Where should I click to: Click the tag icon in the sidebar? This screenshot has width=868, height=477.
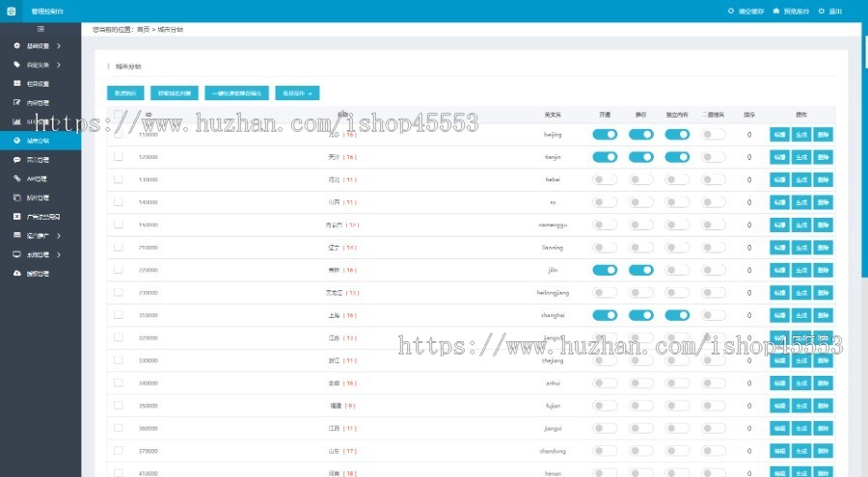(16, 65)
